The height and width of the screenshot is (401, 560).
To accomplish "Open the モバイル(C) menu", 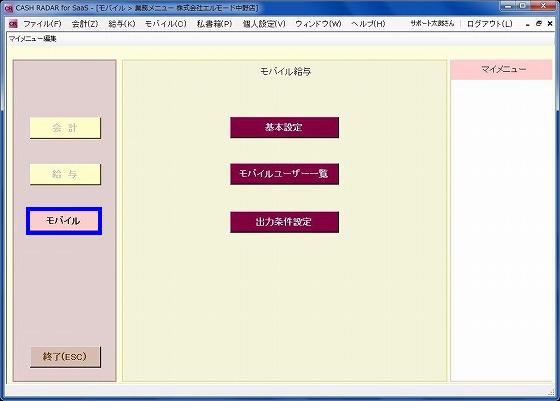I will [x=166, y=24].
